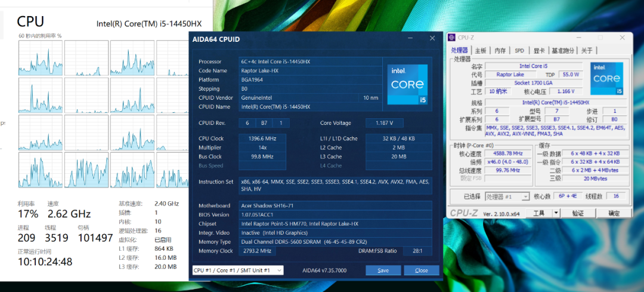Click the processor value 6C+4c Intel Core i5-14450HX

pos(310,62)
